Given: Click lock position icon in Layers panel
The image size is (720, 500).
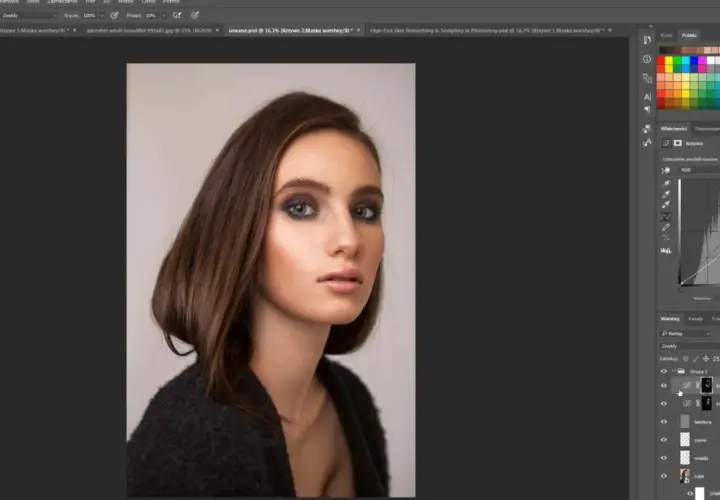Looking at the screenshot, I should click(x=706, y=359).
